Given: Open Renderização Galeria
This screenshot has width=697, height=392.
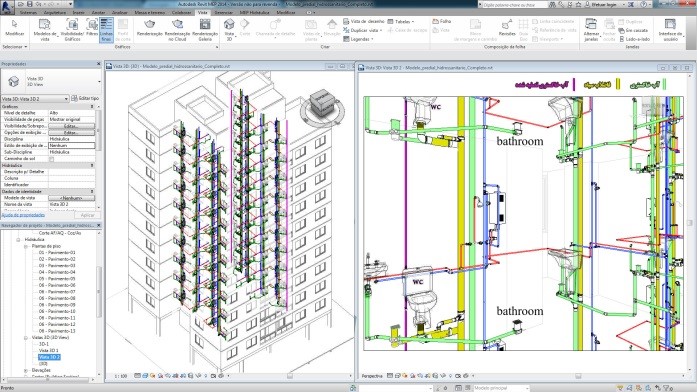Looking at the screenshot, I should coord(205,30).
